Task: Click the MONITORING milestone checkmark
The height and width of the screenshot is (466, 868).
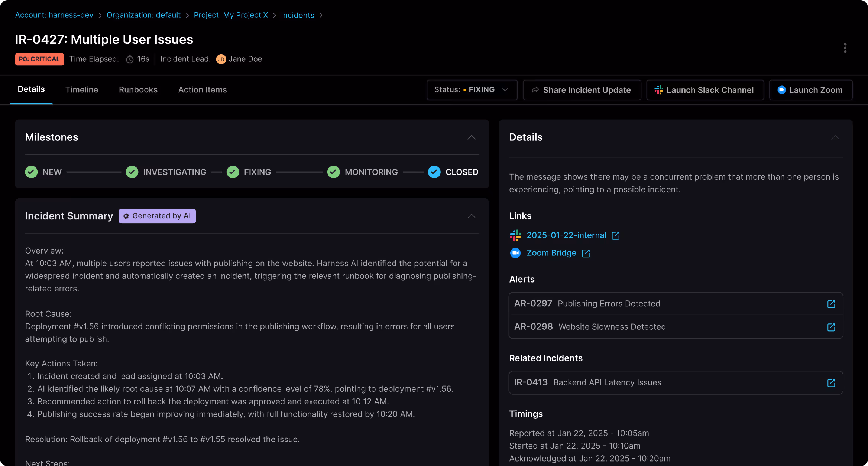Action: pyautogui.click(x=333, y=172)
